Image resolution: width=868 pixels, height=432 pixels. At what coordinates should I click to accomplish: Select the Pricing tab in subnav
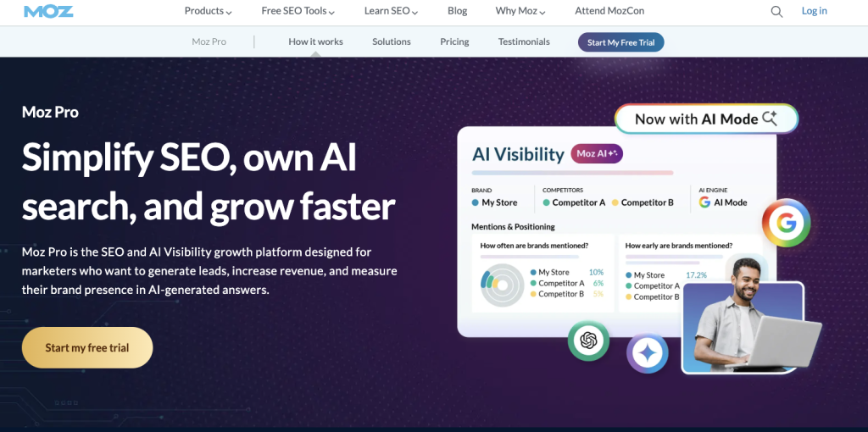pos(454,42)
